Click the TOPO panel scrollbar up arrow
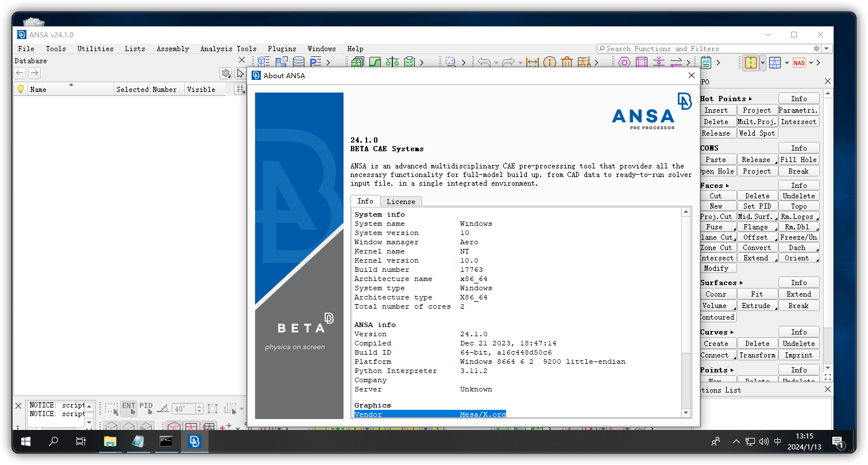Viewport: 868px width, 465px height. (x=828, y=93)
